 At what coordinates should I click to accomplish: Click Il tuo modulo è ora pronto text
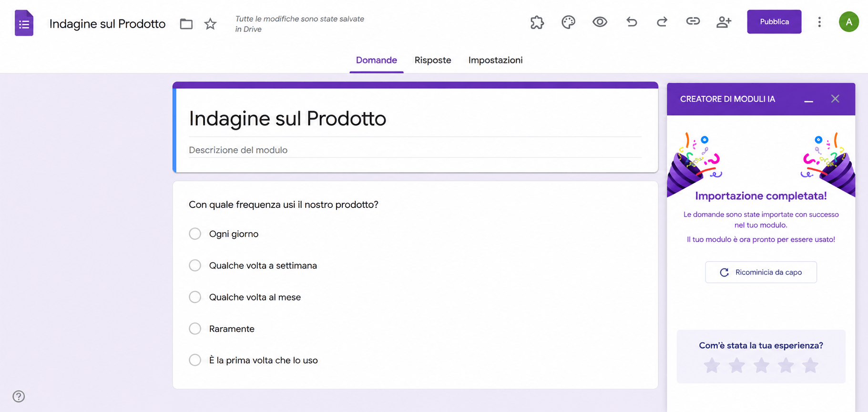[x=761, y=239]
